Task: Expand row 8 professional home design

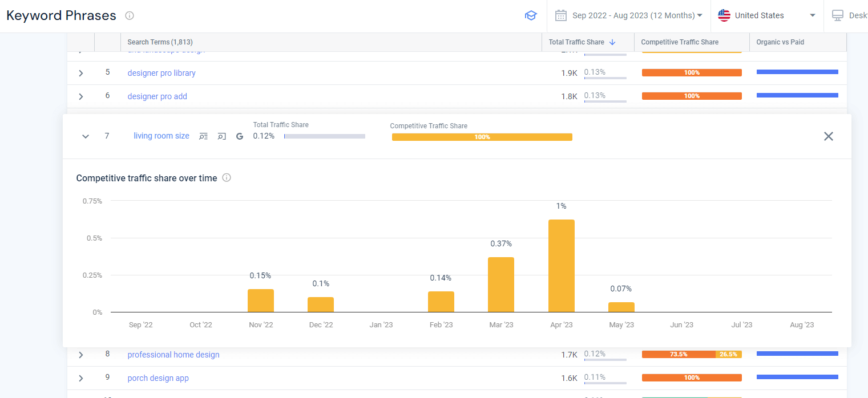Action: click(x=81, y=355)
